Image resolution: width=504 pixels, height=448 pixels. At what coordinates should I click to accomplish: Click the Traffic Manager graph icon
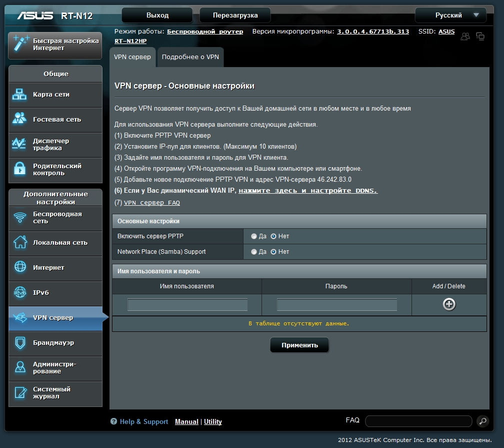pos(18,144)
